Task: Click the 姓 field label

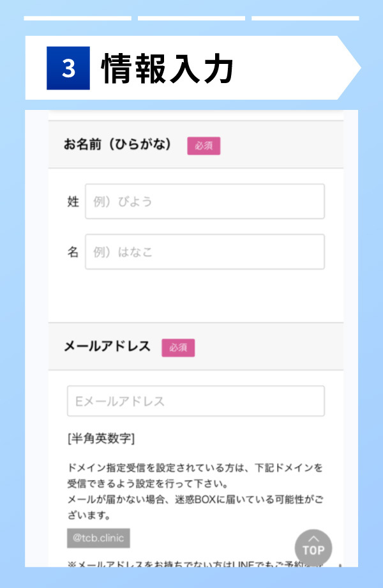Action: click(73, 202)
